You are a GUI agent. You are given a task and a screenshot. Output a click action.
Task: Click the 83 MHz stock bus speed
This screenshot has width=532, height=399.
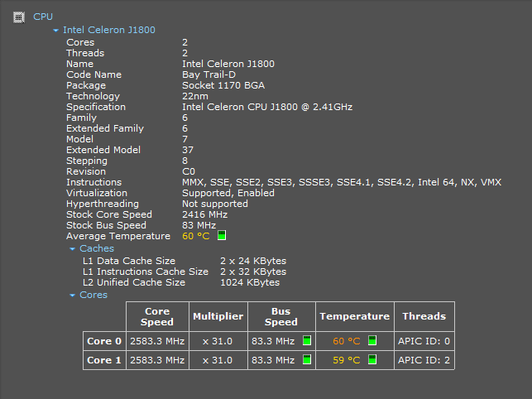click(199, 225)
